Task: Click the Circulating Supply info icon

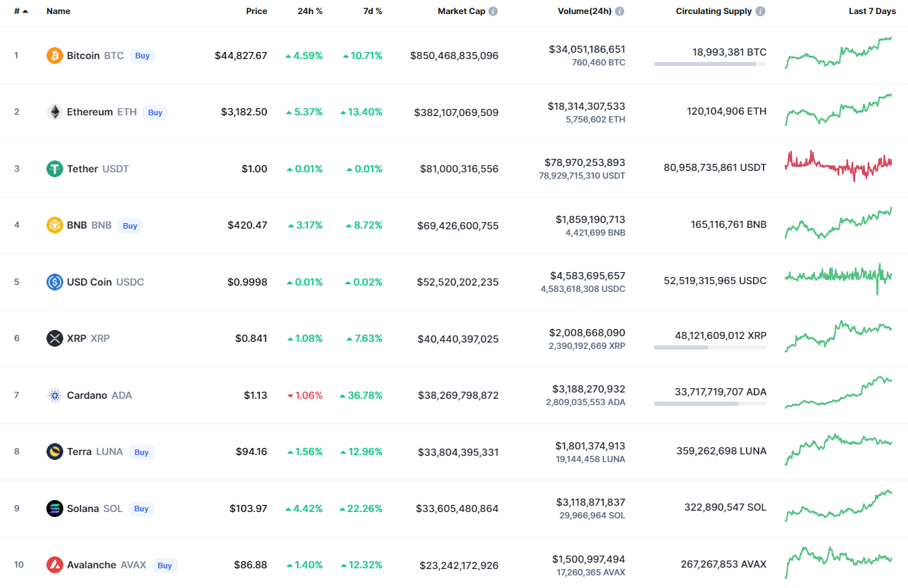Action: point(760,11)
